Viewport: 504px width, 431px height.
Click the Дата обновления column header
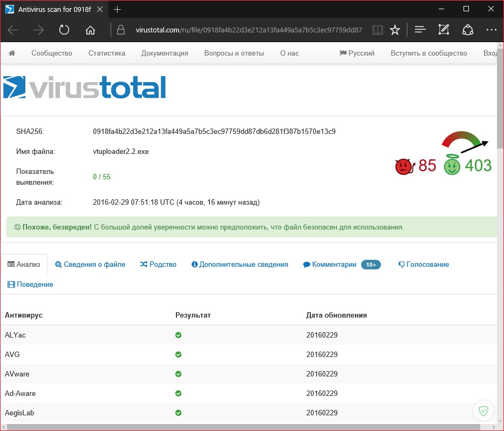point(336,315)
